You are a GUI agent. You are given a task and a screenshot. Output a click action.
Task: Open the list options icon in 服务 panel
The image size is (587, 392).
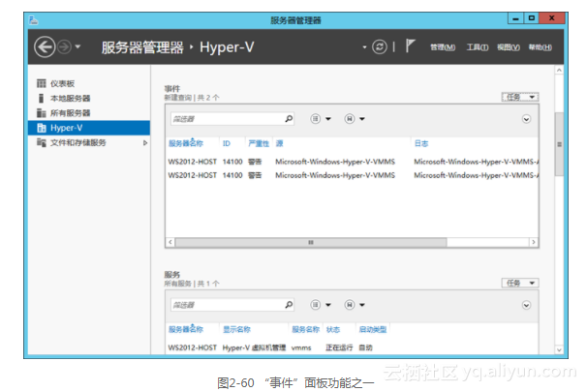(x=316, y=305)
